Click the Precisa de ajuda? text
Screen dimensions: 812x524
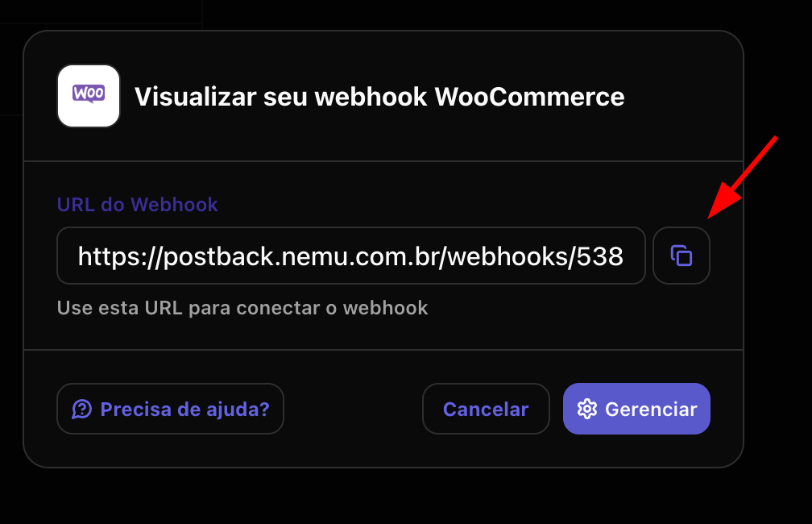(x=185, y=409)
